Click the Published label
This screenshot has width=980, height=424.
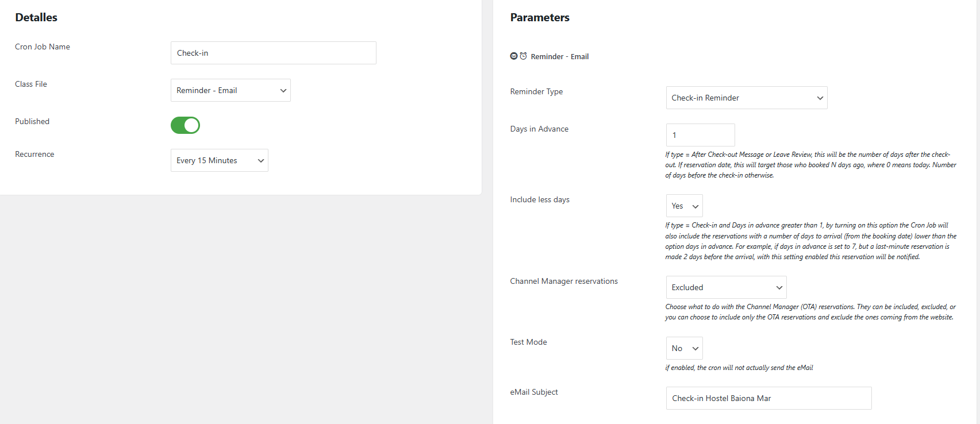(x=32, y=121)
